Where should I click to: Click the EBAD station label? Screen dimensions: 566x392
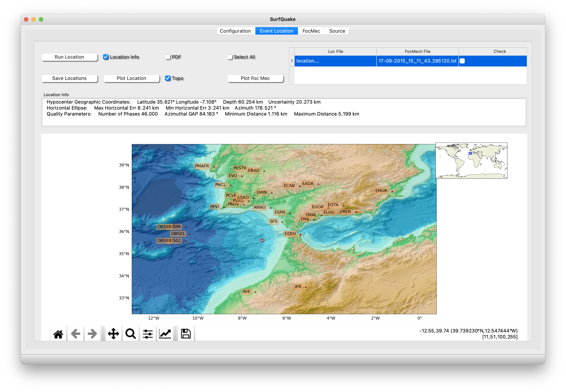[253, 170]
